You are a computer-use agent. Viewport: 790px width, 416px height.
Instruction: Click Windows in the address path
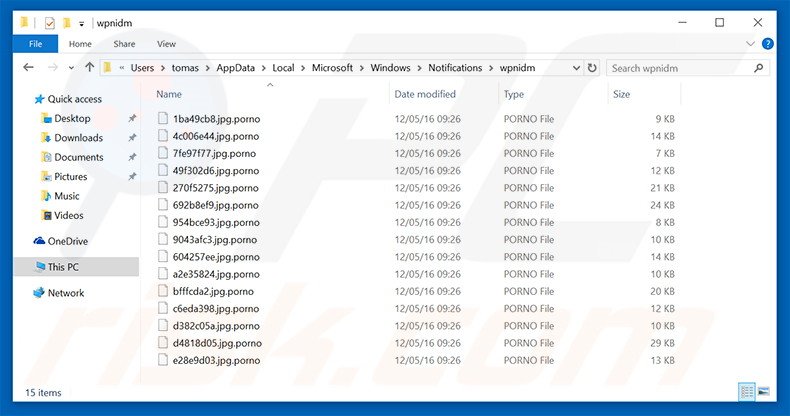(390, 68)
